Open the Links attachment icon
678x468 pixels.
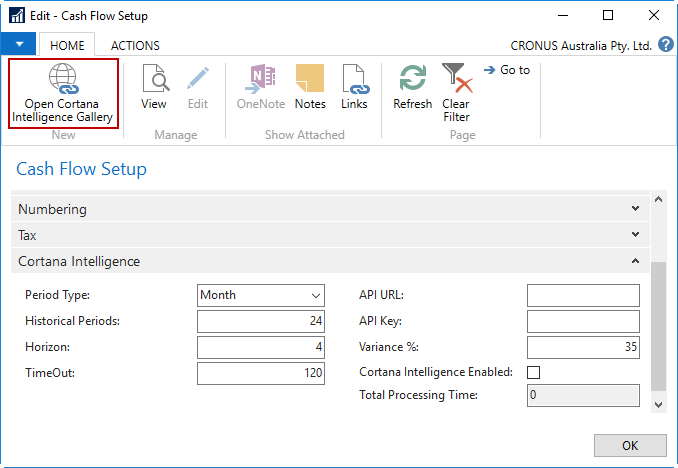[355, 78]
